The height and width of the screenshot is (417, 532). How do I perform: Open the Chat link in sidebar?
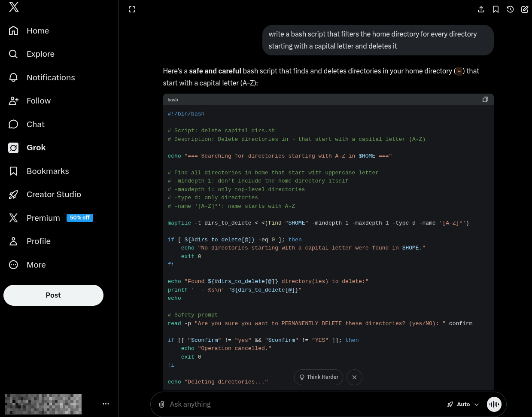click(36, 124)
